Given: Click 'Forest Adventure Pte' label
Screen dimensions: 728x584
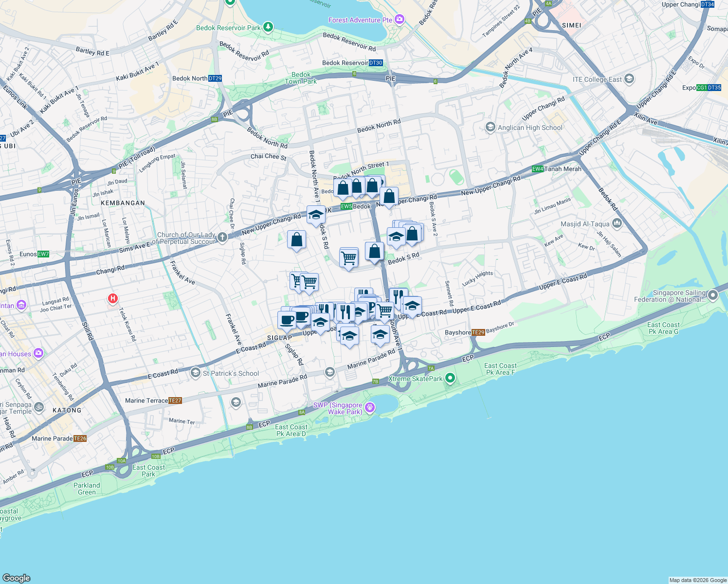Looking at the screenshot, I should (360, 20).
